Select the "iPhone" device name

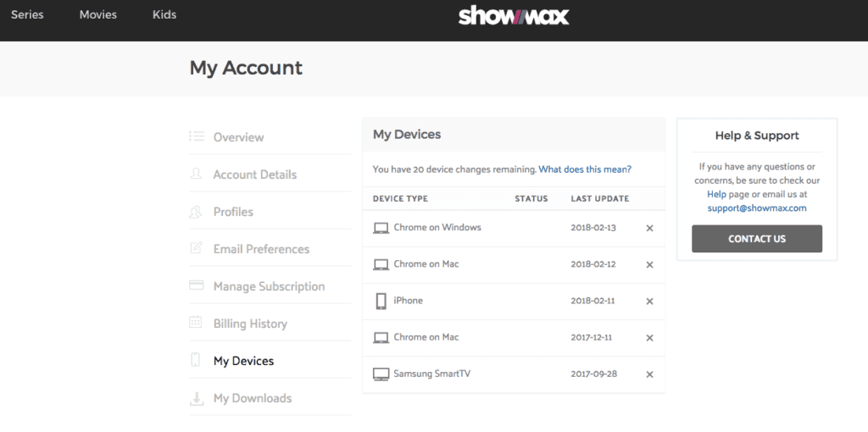pyautogui.click(x=408, y=301)
